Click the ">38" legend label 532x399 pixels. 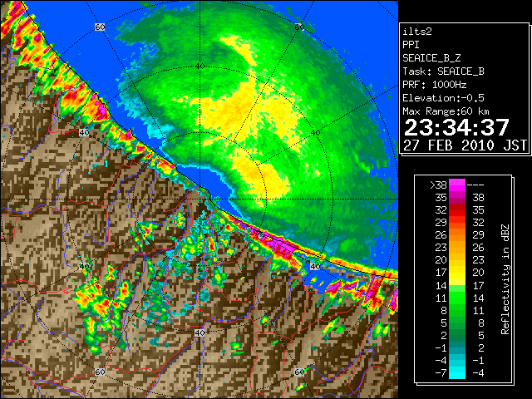point(438,185)
